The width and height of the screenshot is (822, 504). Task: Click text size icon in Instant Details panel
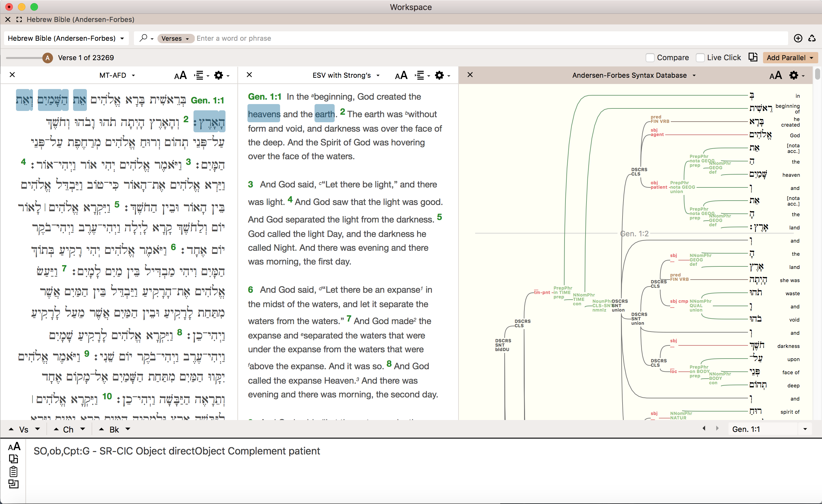[14, 446]
